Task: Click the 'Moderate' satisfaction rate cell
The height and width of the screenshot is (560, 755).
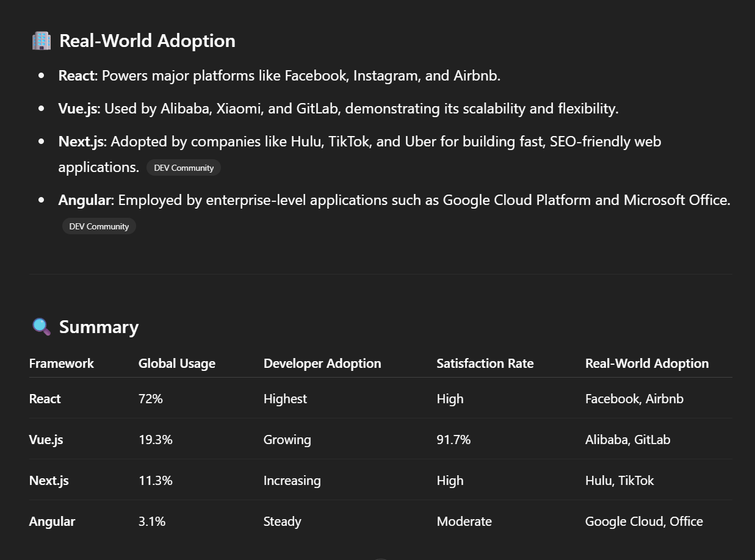Action: coord(464,522)
